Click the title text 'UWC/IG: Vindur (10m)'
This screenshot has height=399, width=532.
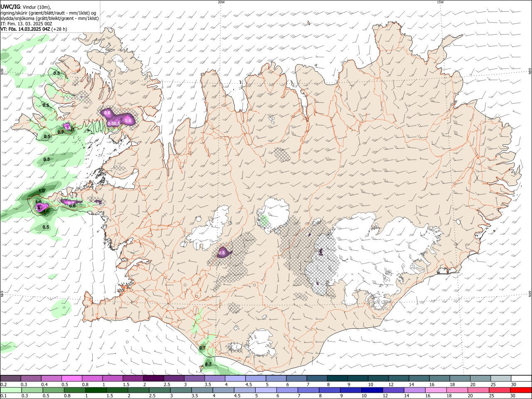pos(26,7)
